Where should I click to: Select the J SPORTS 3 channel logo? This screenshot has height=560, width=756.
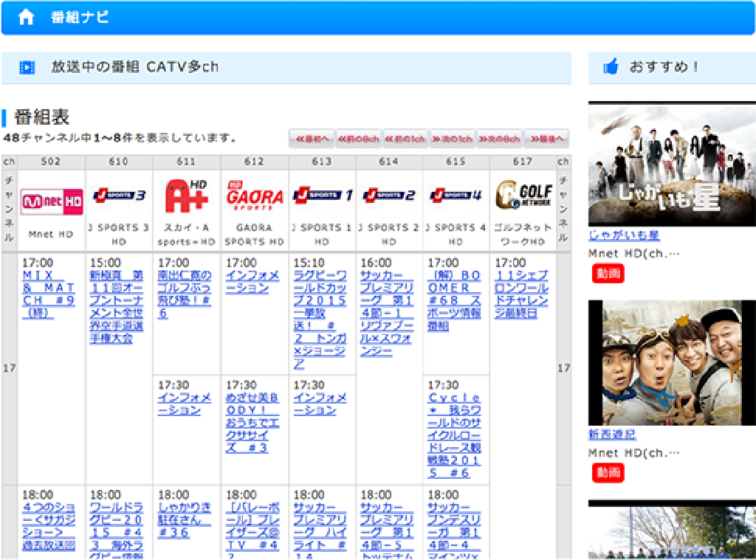click(x=119, y=196)
